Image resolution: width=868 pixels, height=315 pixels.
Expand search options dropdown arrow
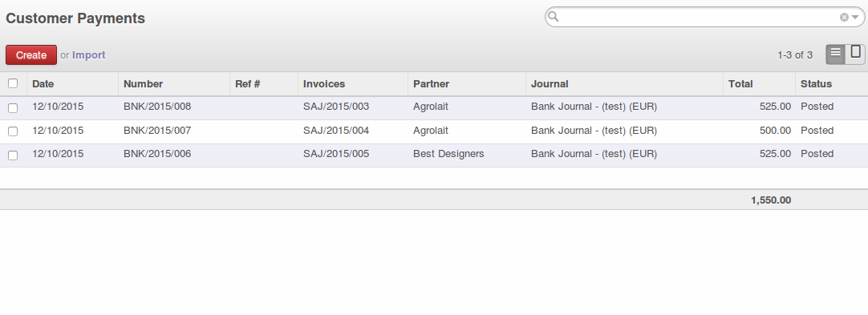pos(855,18)
